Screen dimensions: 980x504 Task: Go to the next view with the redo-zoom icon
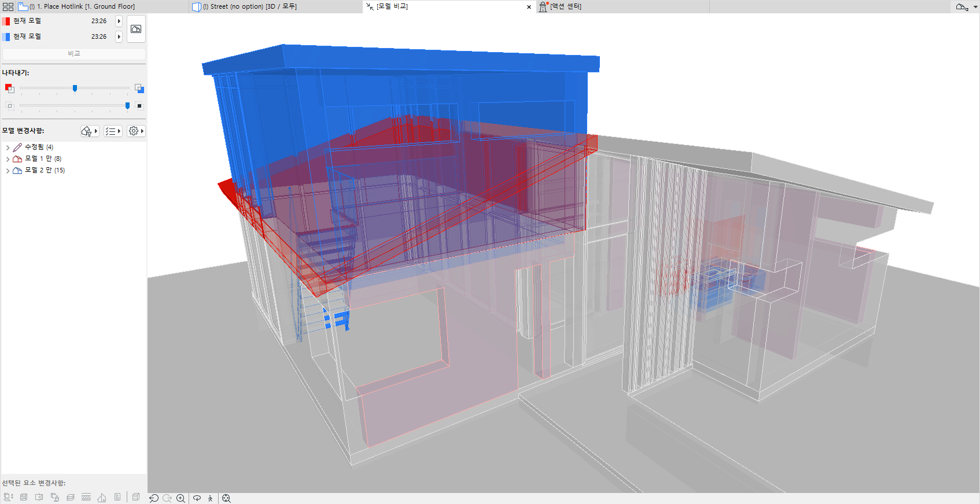tap(167, 498)
